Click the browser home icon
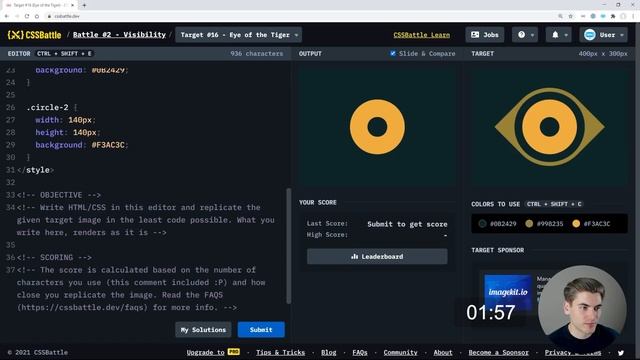 (x=37, y=16)
